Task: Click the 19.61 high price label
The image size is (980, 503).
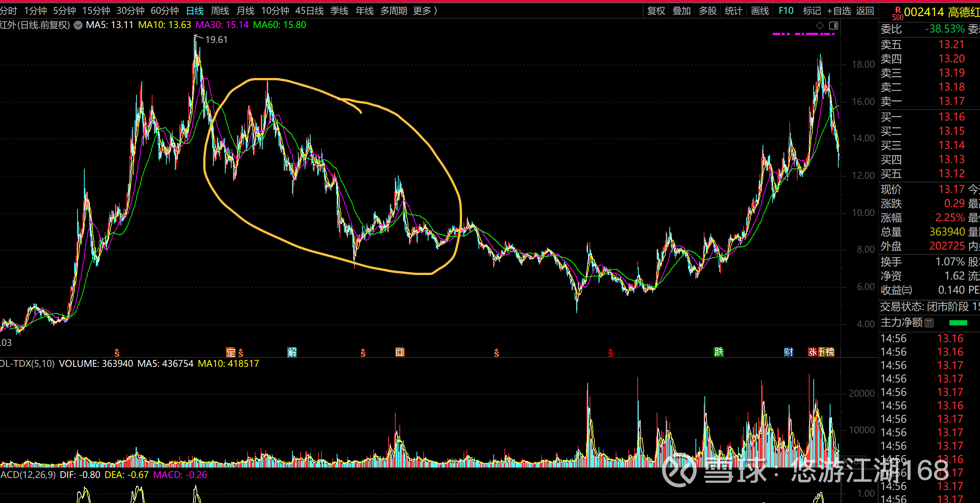Action: (216, 40)
